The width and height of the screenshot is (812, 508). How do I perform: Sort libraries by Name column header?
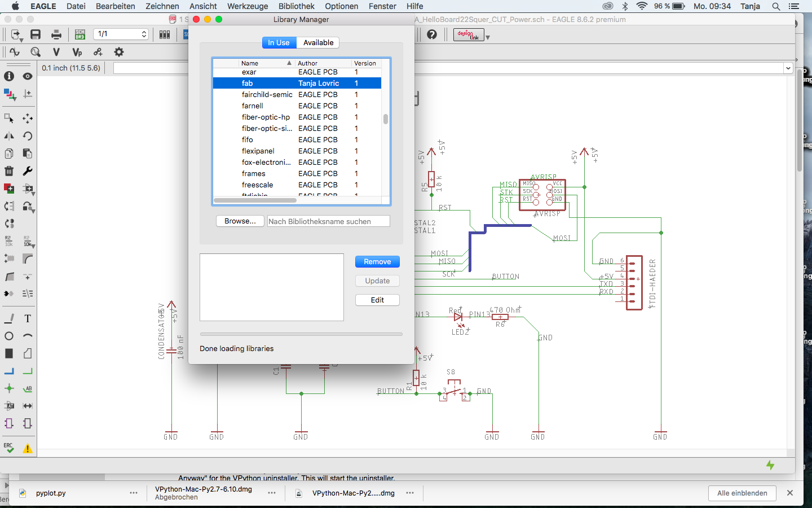point(266,63)
